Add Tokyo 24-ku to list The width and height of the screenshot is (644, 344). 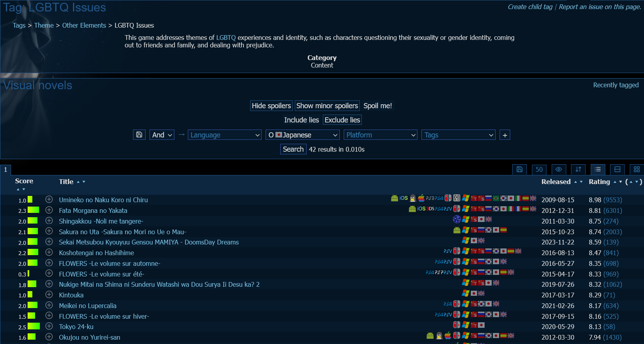point(49,326)
